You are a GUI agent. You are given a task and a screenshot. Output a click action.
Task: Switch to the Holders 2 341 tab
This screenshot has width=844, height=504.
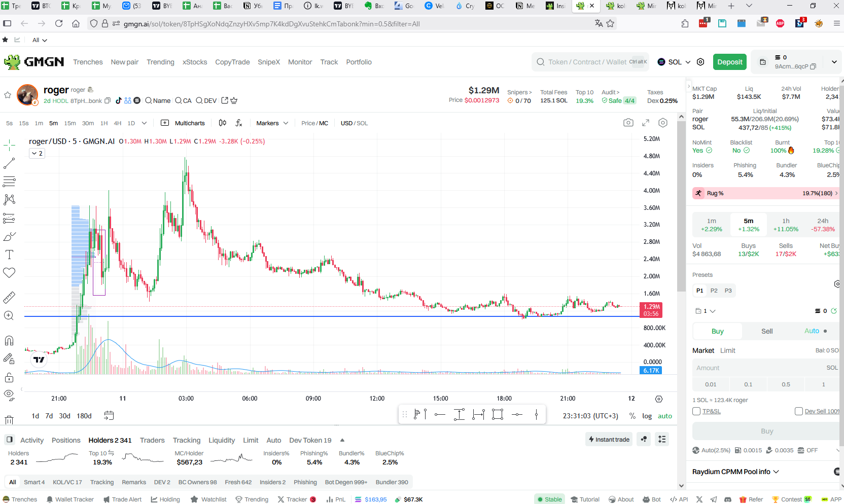click(x=110, y=440)
